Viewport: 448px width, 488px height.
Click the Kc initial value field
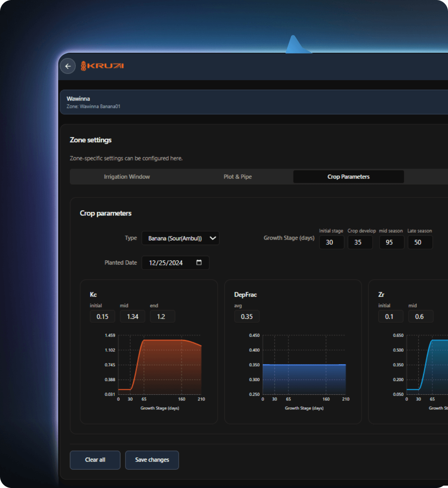[102, 317]
